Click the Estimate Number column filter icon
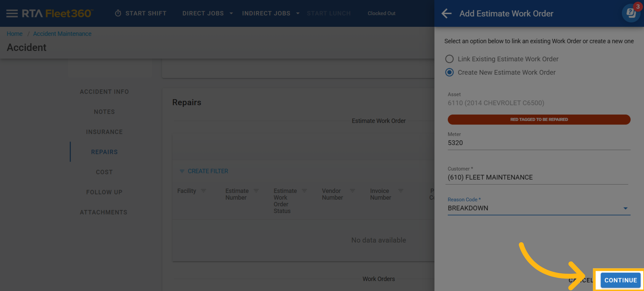Screen dimensions: 644x291 256,191
